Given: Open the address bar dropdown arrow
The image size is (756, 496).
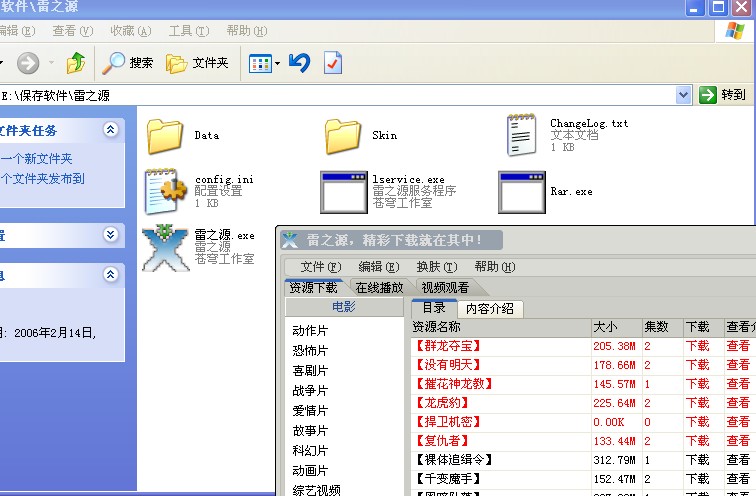Looking at the screenshot, I should [x=683, y=95].
